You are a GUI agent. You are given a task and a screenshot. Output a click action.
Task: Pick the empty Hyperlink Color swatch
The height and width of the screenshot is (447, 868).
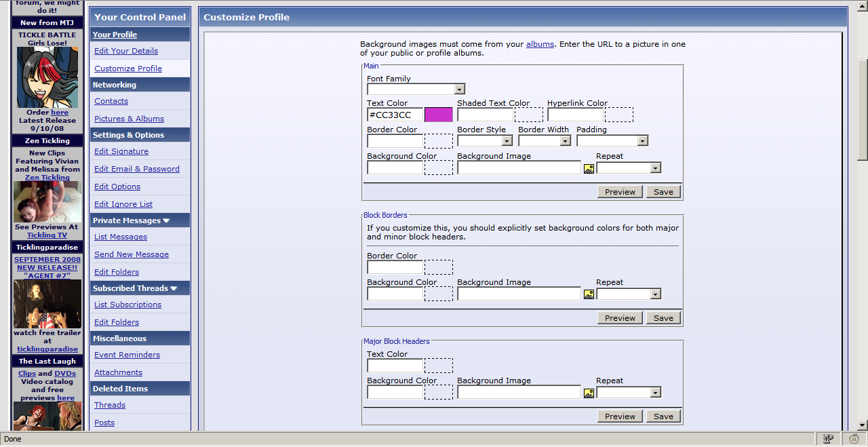coord(619,115)
